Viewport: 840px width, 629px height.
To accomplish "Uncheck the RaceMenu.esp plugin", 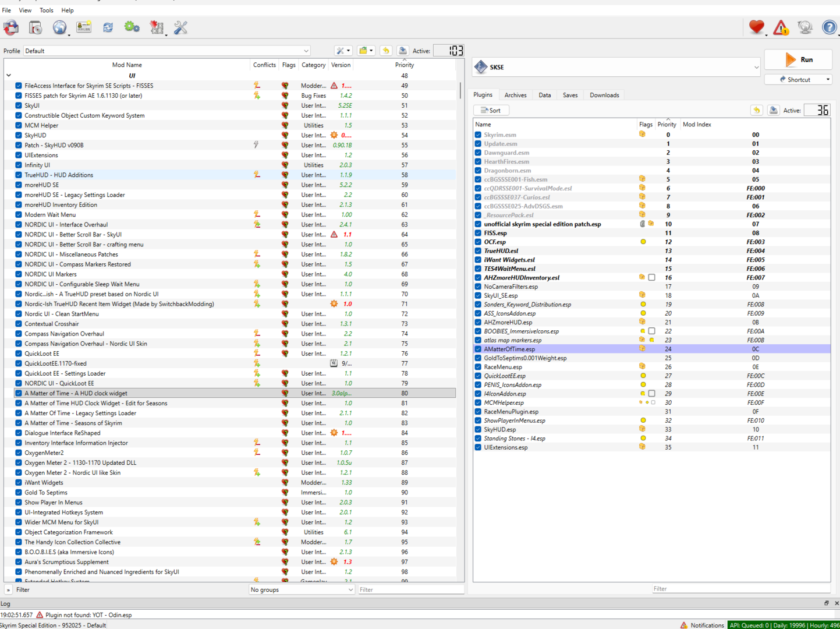I will pyautogui.click(x=478, y=367).
